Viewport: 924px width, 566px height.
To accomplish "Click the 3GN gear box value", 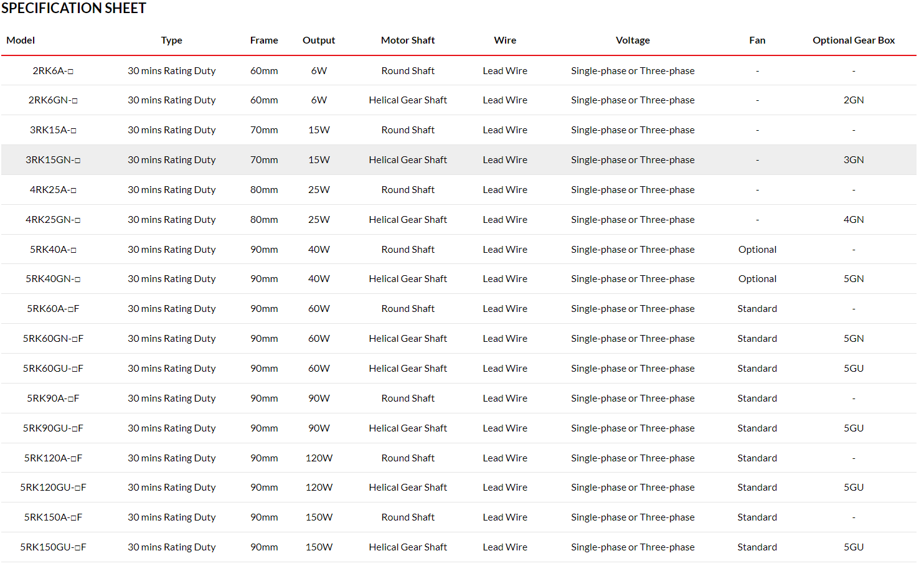I will coord(854,160).
